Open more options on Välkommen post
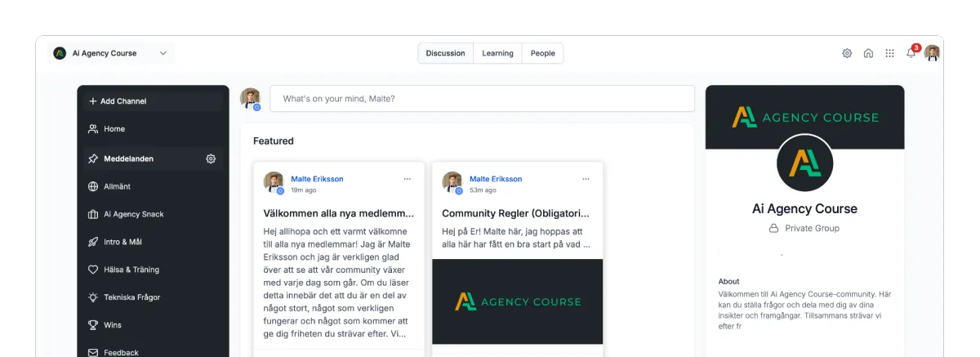Image resolution: width=980 pixels, height=357 pixels. pyautogui.click(x=407, y=179)
